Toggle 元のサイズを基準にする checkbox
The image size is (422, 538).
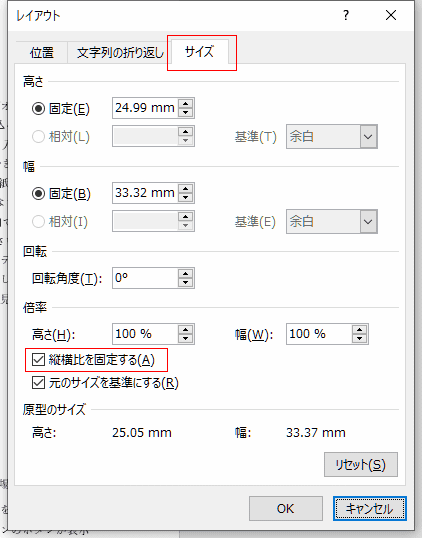[x=38, y=383]
